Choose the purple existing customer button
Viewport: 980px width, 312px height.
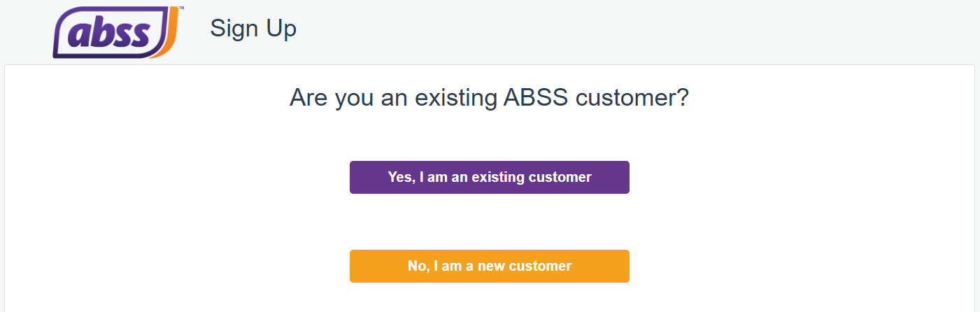click(x=490, y=177)
